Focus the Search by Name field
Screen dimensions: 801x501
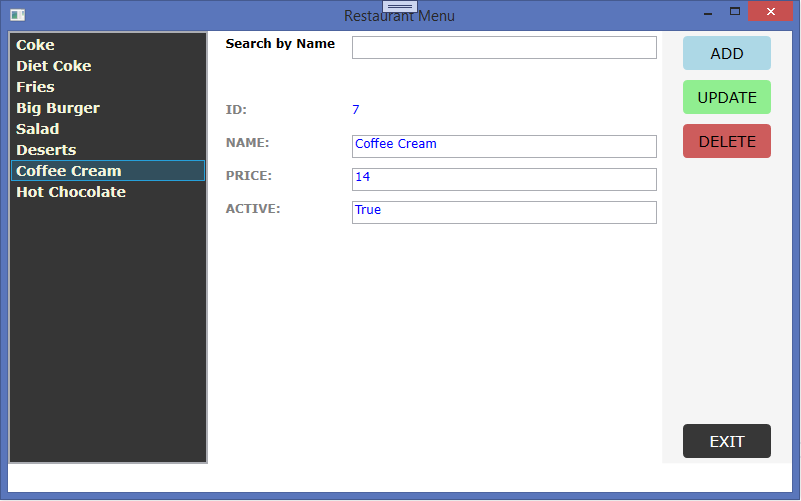pyautogui.click(x=504, y=47)
